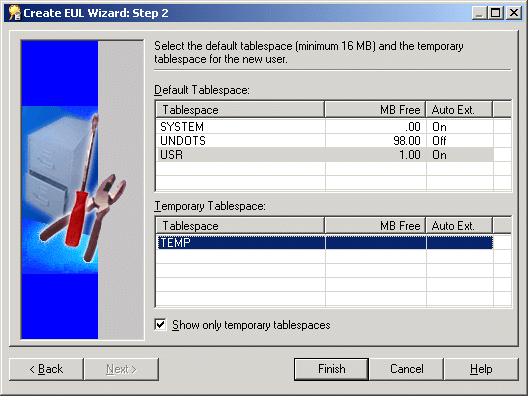Select the SYSTEM default tablespace row
Viewport: 528px width, 396px height.
click(x=325, y=127)
